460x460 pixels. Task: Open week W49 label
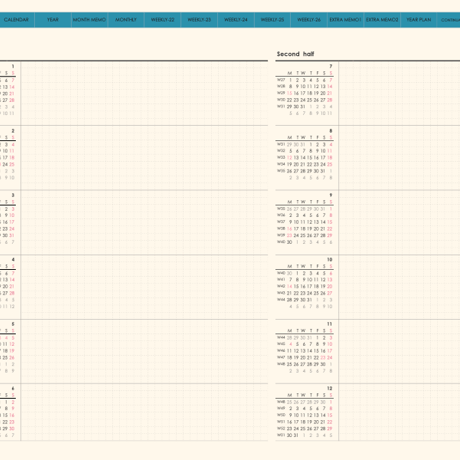[x=281, y=408]
